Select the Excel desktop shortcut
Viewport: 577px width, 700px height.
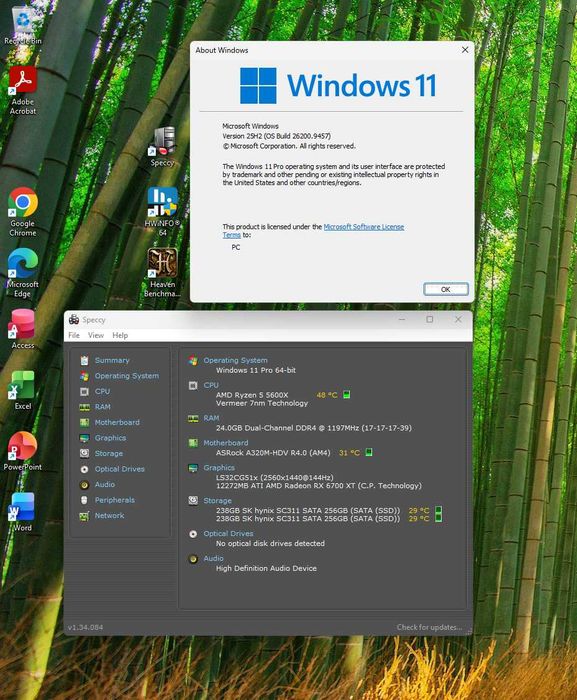click(x=22, y=391)
